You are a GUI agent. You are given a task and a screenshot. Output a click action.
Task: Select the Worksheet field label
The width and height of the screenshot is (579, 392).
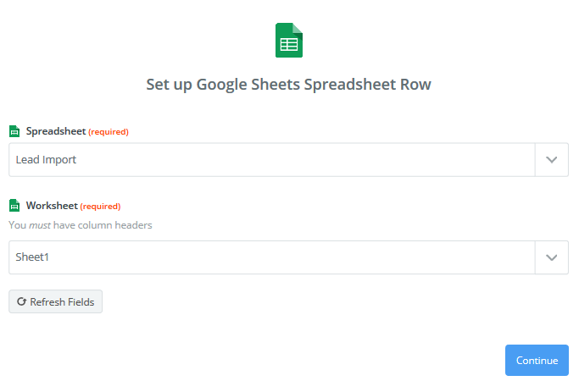click(x=52, y=206)
